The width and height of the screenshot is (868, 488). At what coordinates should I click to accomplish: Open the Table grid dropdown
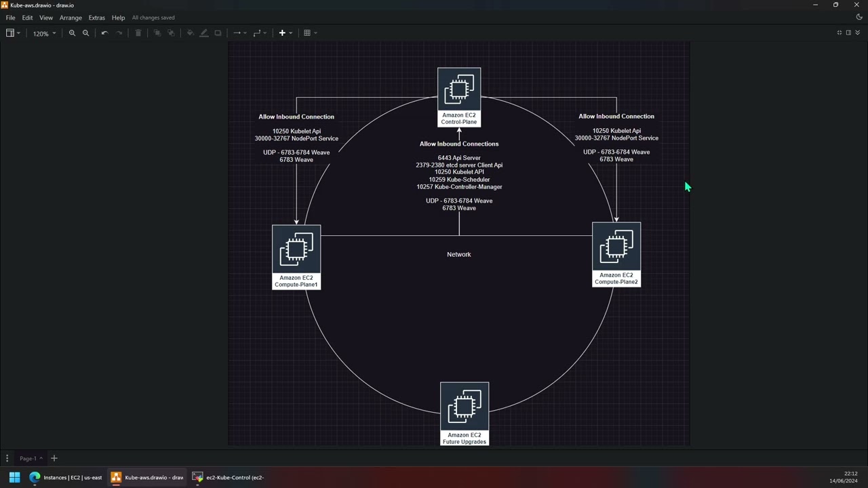(x=310, y=33)
